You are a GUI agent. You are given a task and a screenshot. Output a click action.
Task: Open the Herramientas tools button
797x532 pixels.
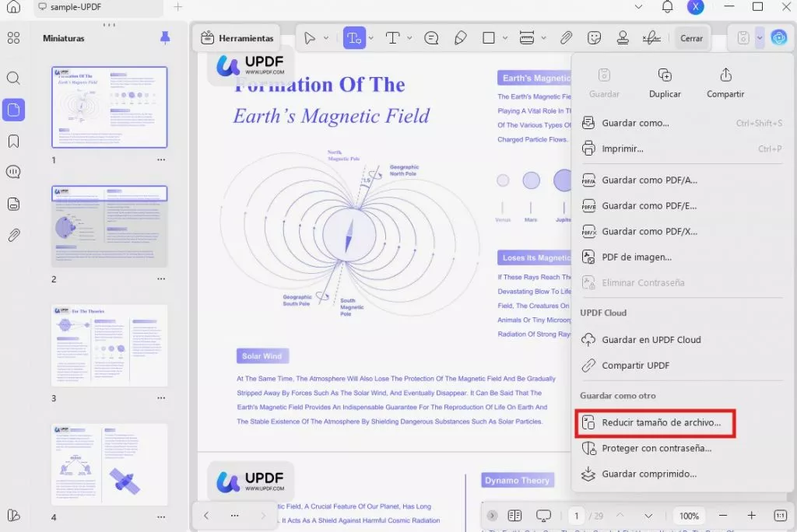(x=237, y=38)
